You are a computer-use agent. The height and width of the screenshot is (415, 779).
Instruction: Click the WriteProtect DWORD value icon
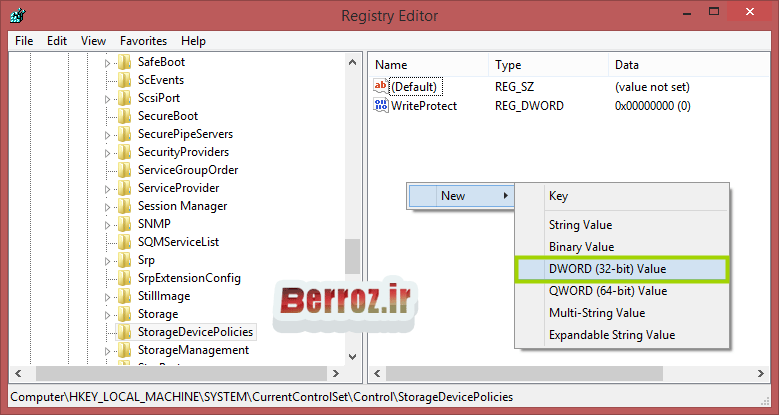(380, 106)
